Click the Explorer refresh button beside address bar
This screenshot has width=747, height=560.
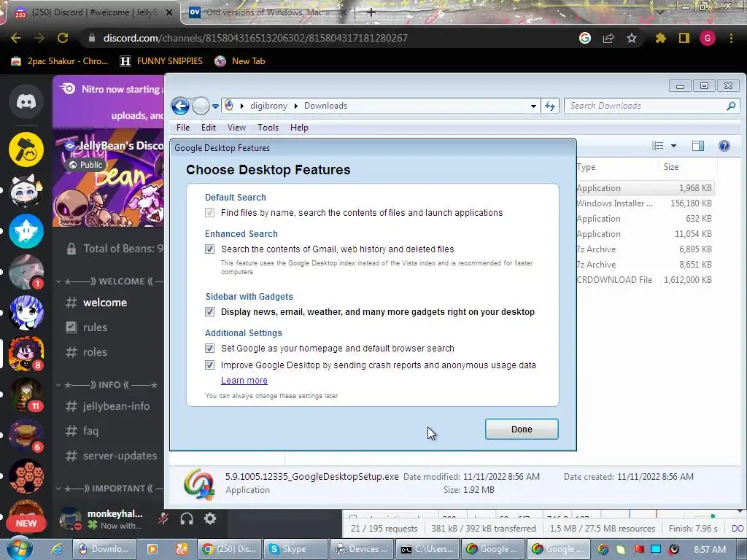[550, 106]
